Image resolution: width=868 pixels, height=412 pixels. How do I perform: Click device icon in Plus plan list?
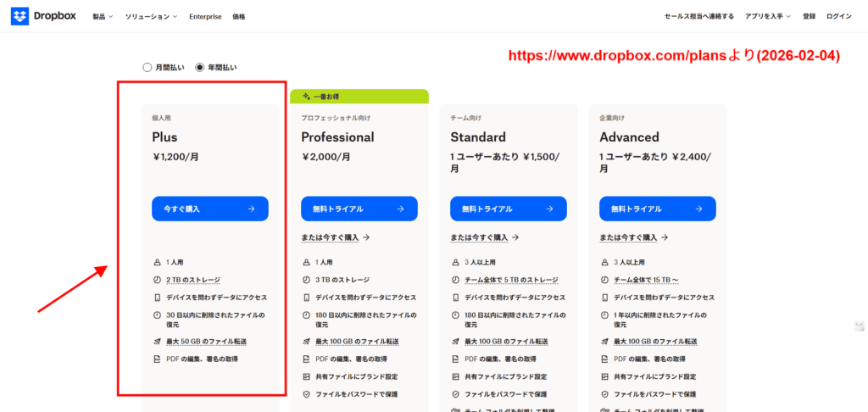pos(157,298)
